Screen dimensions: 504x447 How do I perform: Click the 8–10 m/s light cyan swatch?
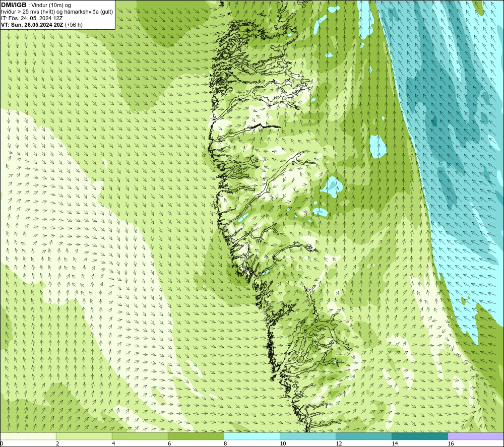tap(251, 436)
